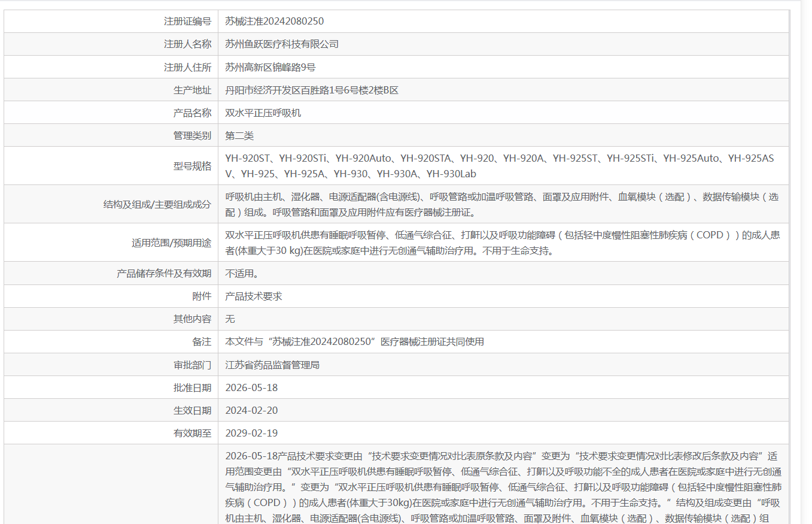Select the 不适用。 value
Viewport: 812px width, 524px height.
[242, 273]
